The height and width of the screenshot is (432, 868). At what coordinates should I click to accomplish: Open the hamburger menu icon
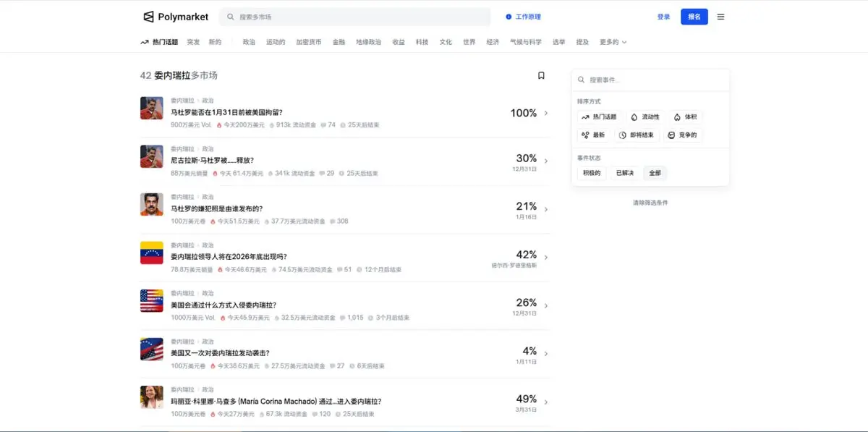point(720,17)
